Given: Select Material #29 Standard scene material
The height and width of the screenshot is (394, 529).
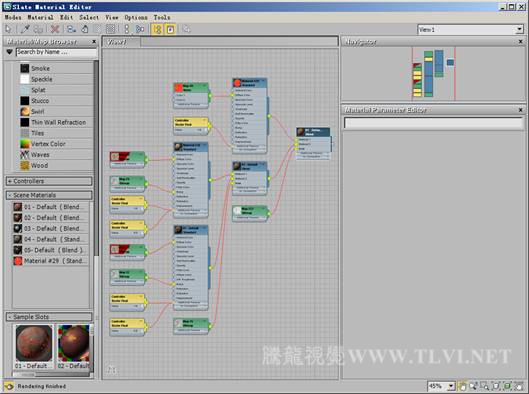Looking at the screenshot, I should (x=51, y=261).
